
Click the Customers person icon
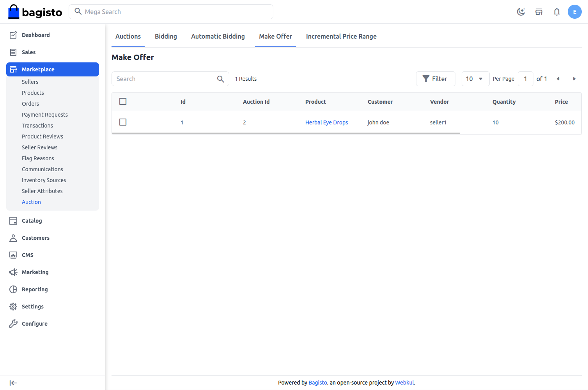point(13,238)
